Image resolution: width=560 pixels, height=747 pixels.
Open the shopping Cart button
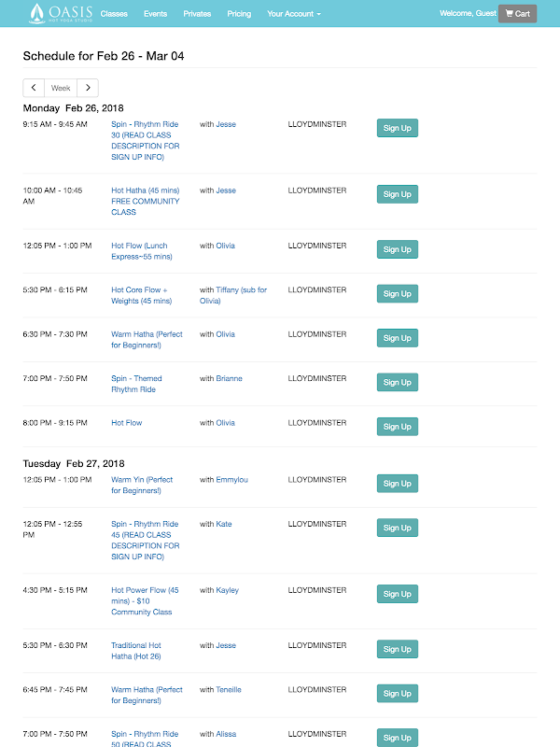517,14
